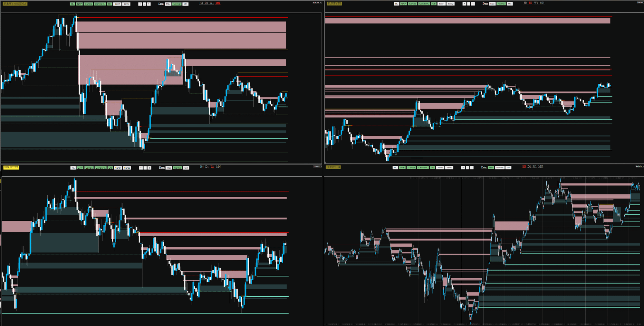Toggle GAP in the EURJPY D1 chart

403,4
